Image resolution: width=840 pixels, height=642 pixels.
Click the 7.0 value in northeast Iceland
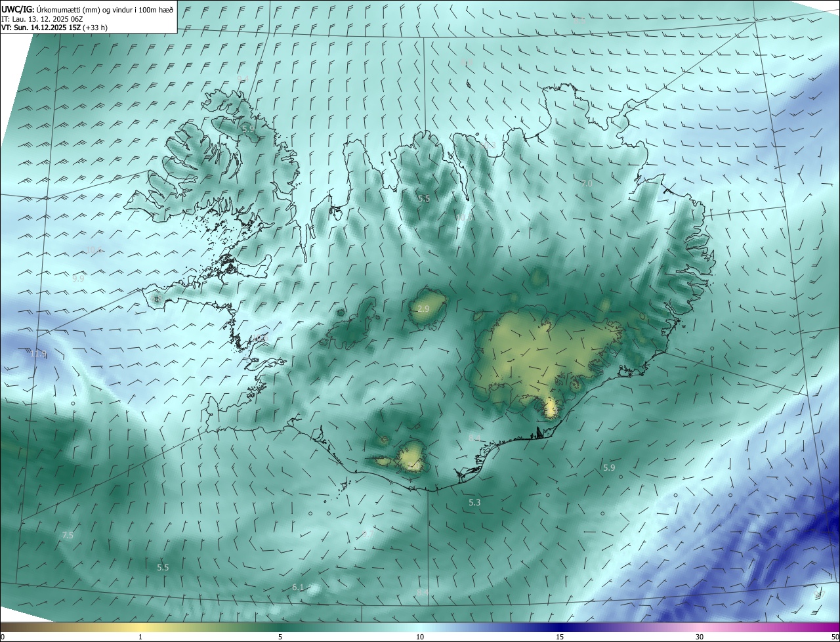point(587,184)
